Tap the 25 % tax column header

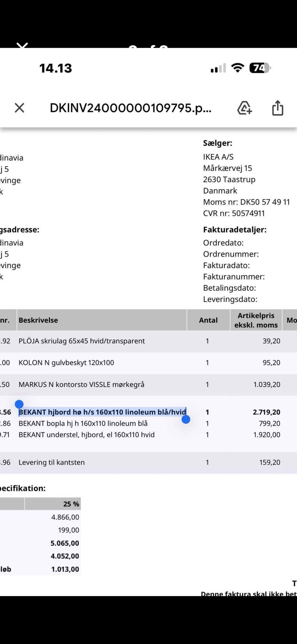click(x=71, y=504)
